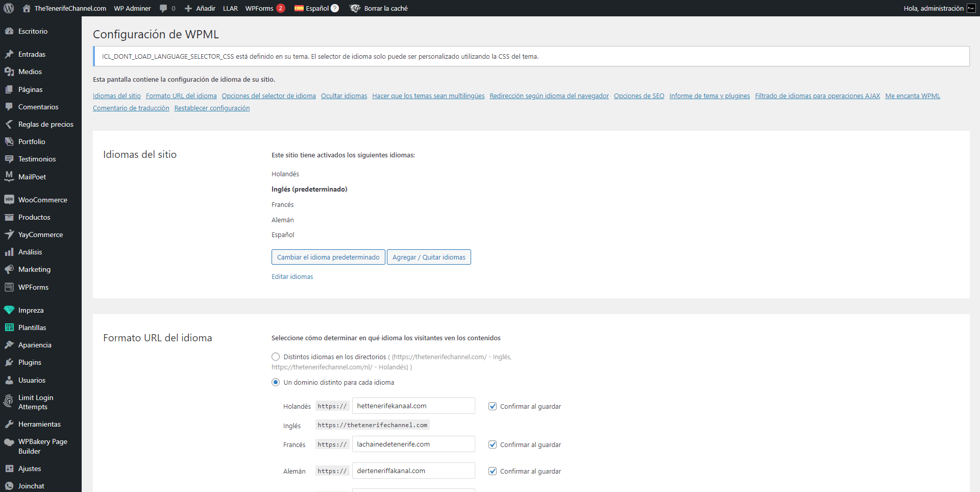980x492 pixels.
Task: Click the home icon beside TheTenerifeChannel.com
Action: [x=27, y=8]
